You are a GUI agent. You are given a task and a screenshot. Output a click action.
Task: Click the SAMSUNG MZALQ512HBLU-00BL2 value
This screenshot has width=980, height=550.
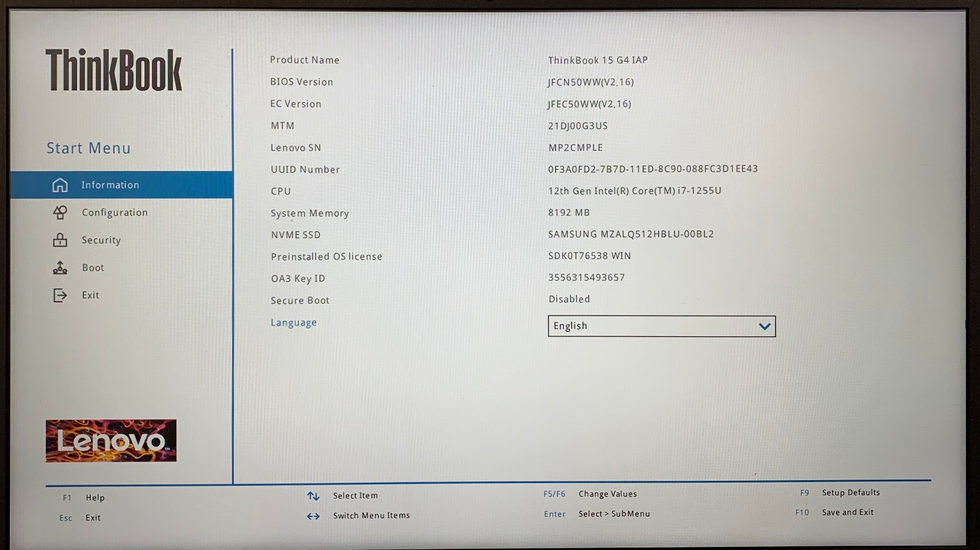(x=631, y=234)
